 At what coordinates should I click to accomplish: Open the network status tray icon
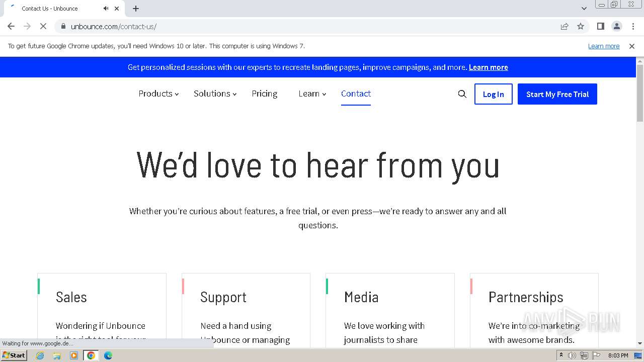click(584, 355)
